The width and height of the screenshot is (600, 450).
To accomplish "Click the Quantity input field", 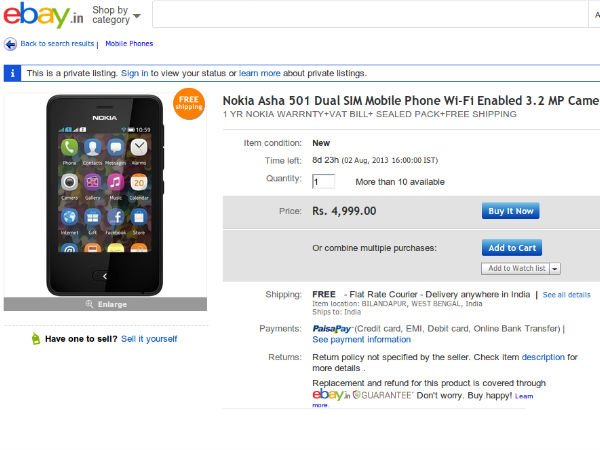I will tap(323, 181).
